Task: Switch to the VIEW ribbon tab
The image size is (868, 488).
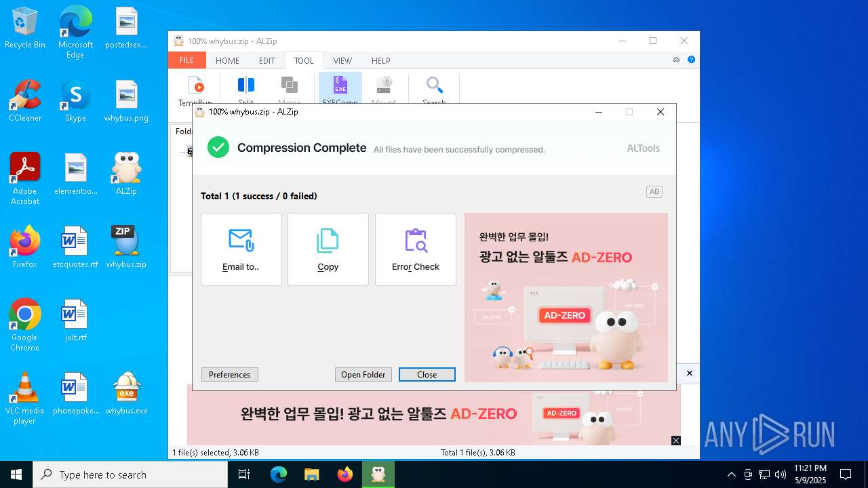Action: pyautogui.click(x=342, y=60)
